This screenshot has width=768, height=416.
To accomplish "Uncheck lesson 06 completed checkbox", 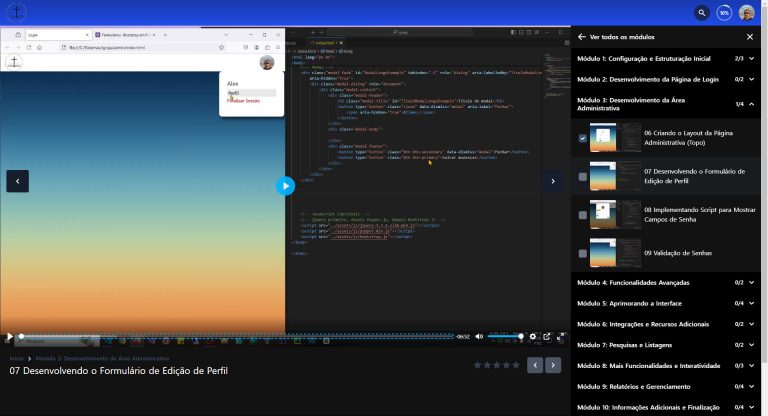I will coord(583,138).
